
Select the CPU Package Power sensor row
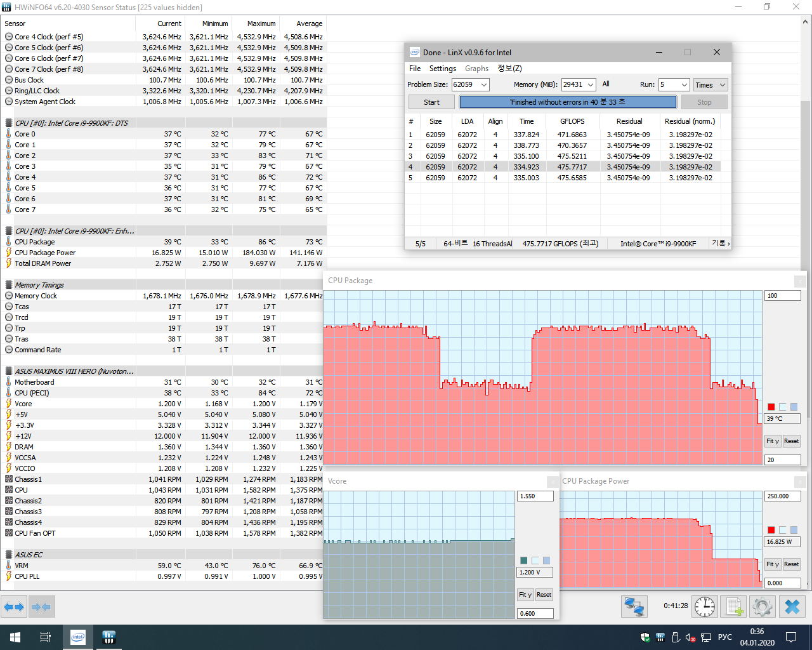[x=164, y=253]
